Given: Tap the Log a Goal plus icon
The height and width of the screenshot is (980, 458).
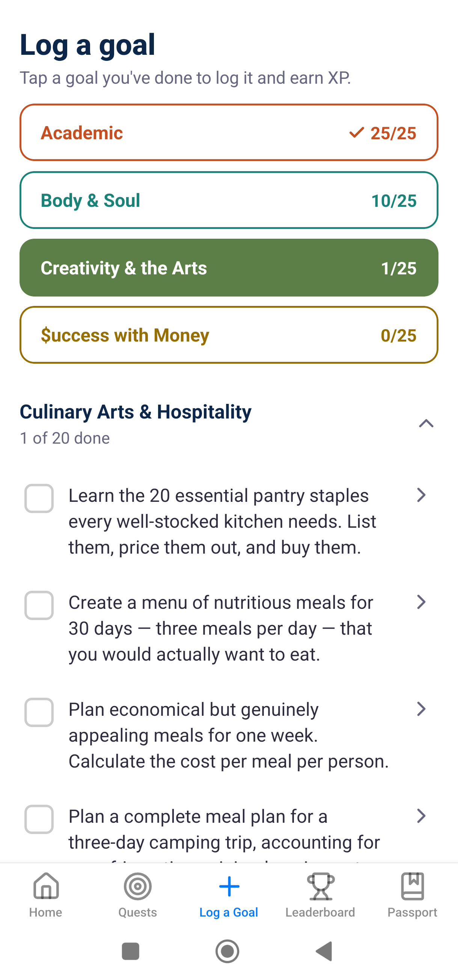Looking at the screenshot, I should 229,886.
